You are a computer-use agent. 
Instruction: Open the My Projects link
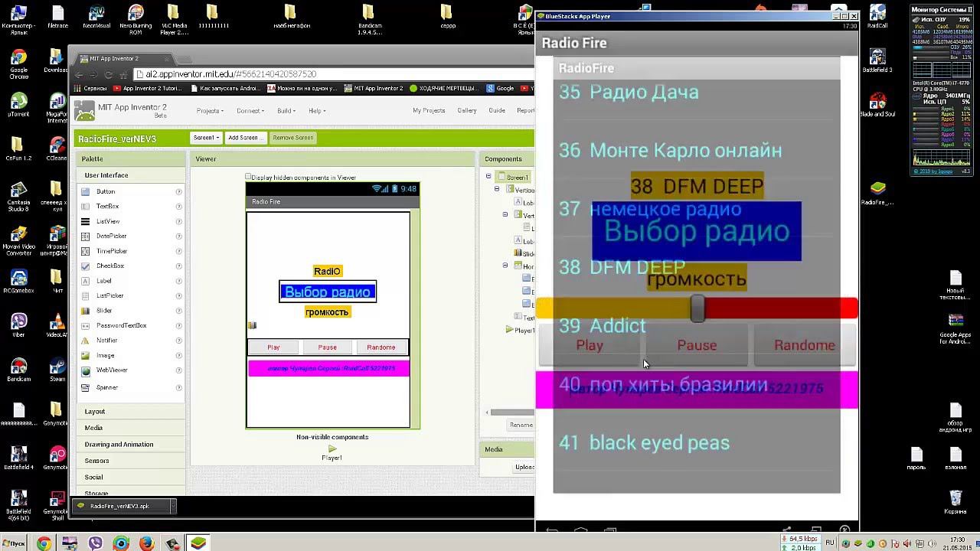tap(429, 111)
